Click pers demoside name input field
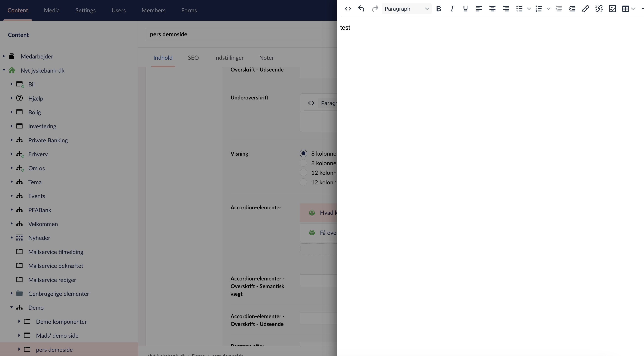644x356 pixels. click(241, 34)
